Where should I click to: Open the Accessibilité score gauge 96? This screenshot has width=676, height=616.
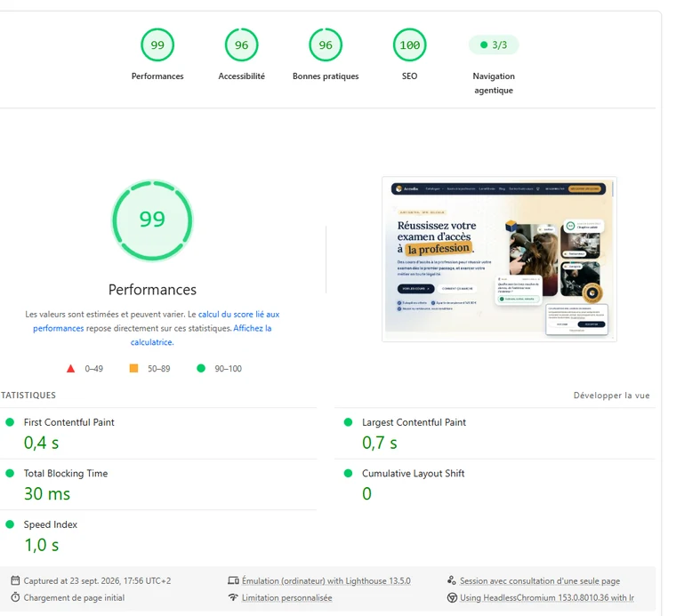point(241,44)
